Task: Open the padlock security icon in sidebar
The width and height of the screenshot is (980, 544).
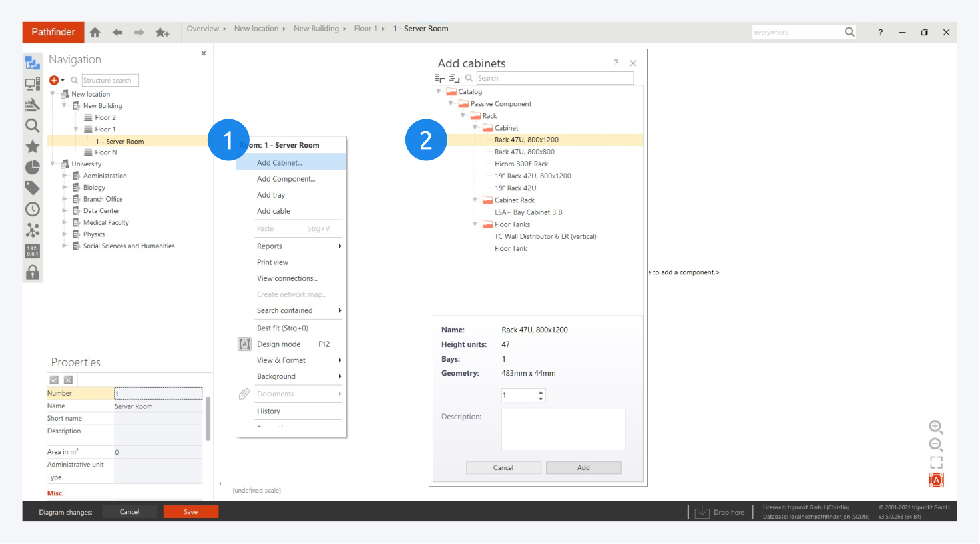Action: [32, 272]
